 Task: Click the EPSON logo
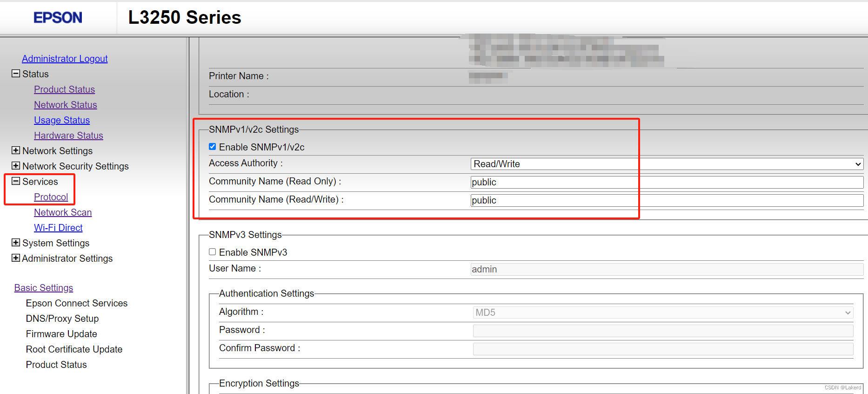pos(58,18)
